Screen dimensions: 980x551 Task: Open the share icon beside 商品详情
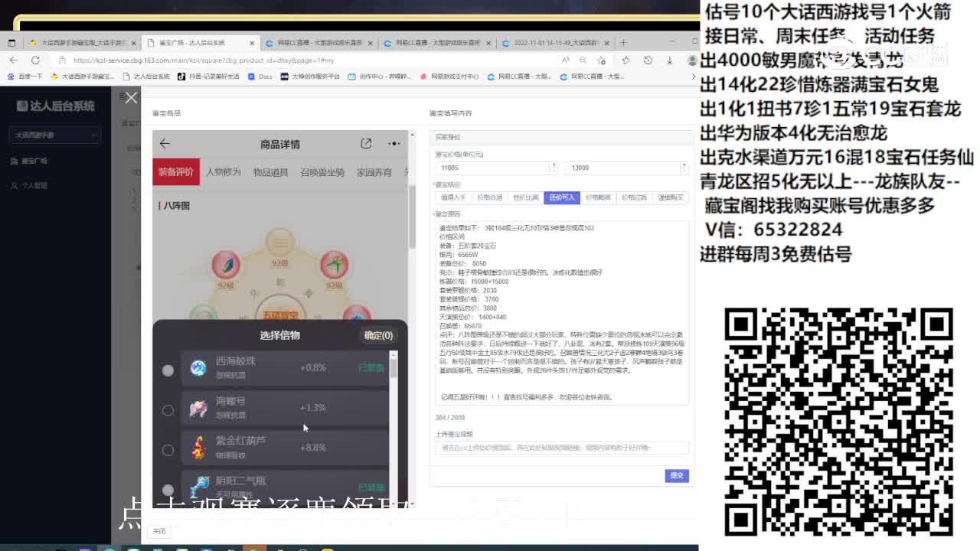[366, 144]
